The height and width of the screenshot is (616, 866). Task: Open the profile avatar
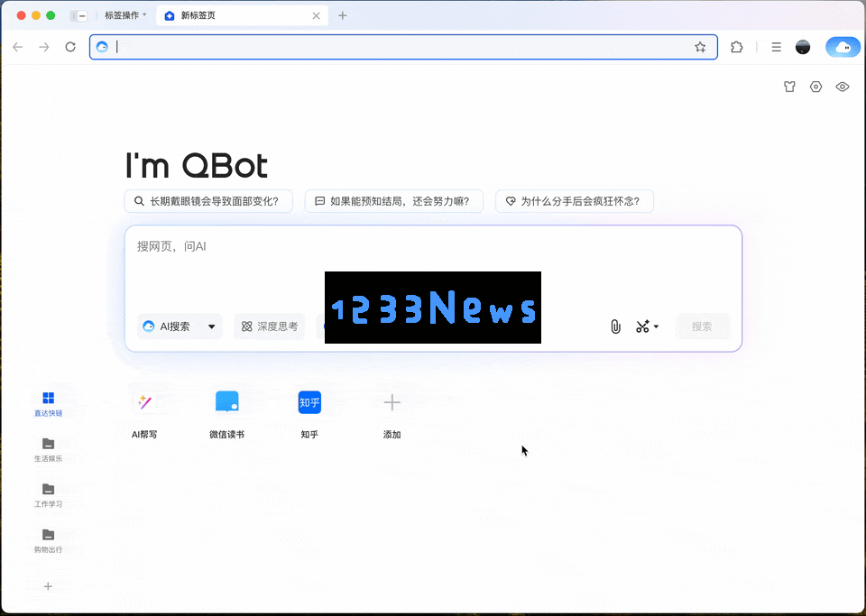tap(803, 47)
